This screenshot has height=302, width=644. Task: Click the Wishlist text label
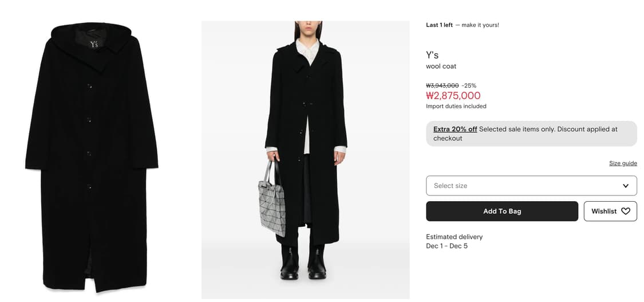tap(604, 211)
